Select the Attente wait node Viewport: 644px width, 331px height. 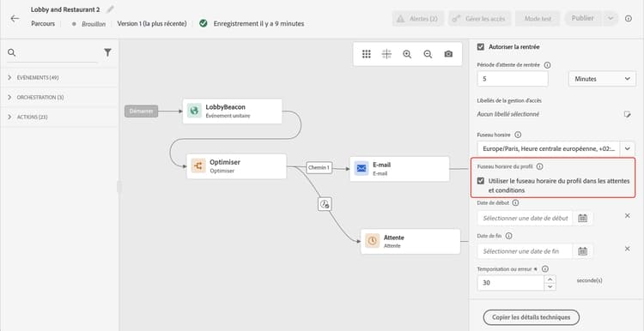(x=410, y=241)
